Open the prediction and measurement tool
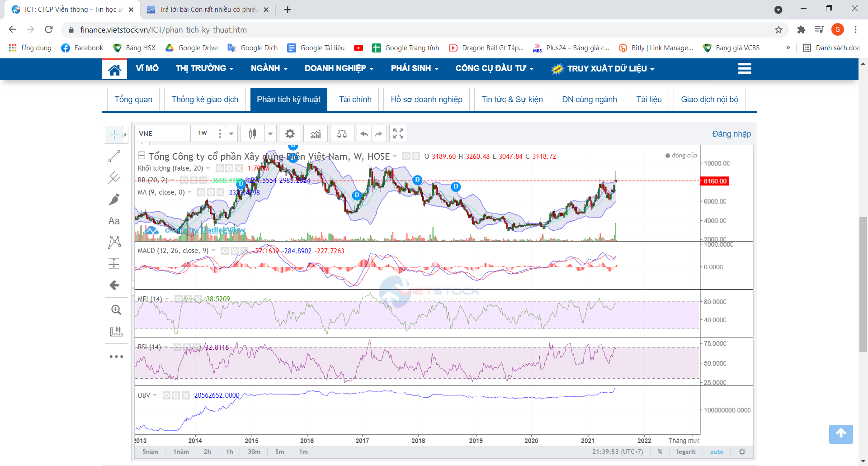Screen dimensions: 868x466 114,263
